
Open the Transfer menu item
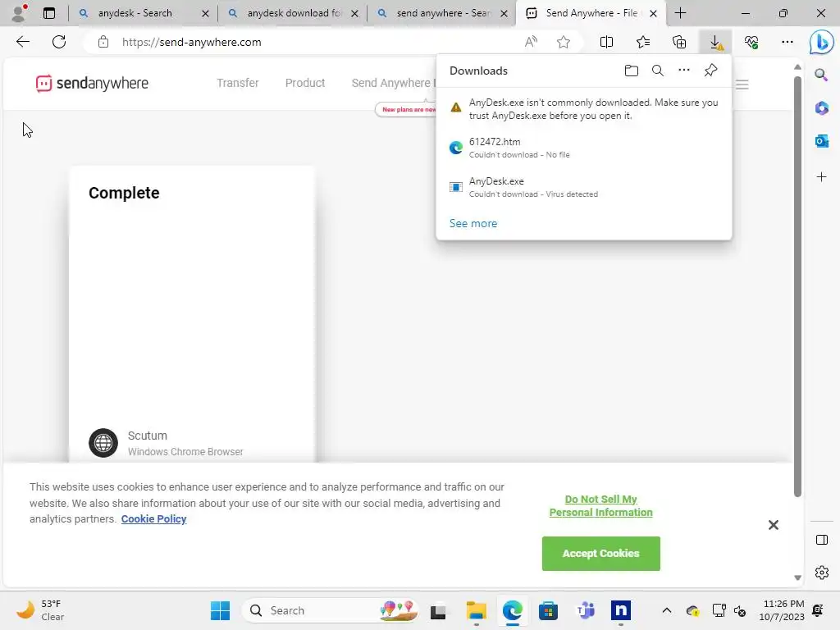(x=237, y=83)
